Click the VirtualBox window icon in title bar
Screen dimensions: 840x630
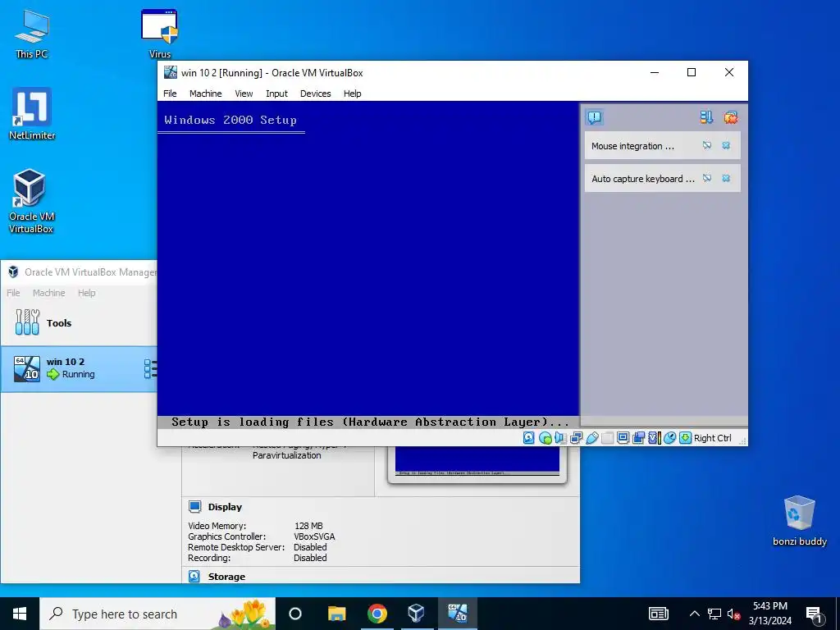click(x=171, y=72)
